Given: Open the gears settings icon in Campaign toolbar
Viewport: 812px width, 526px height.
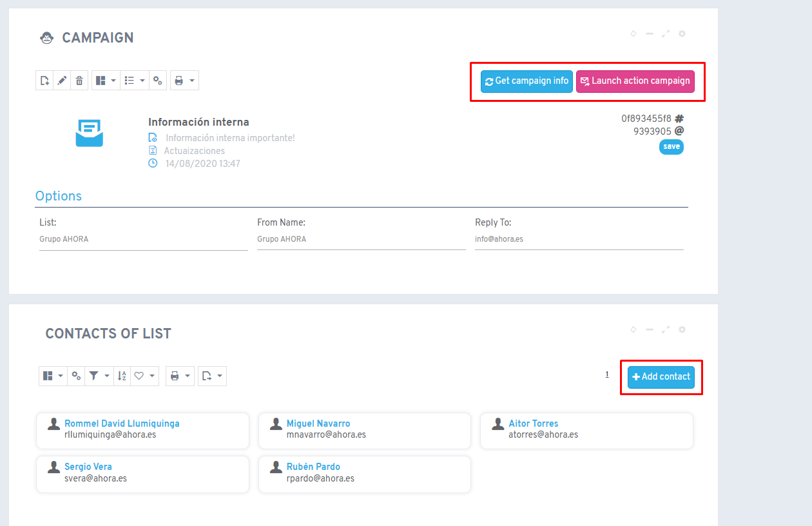Looking at the screenshot, I should (x=158, y=81).
